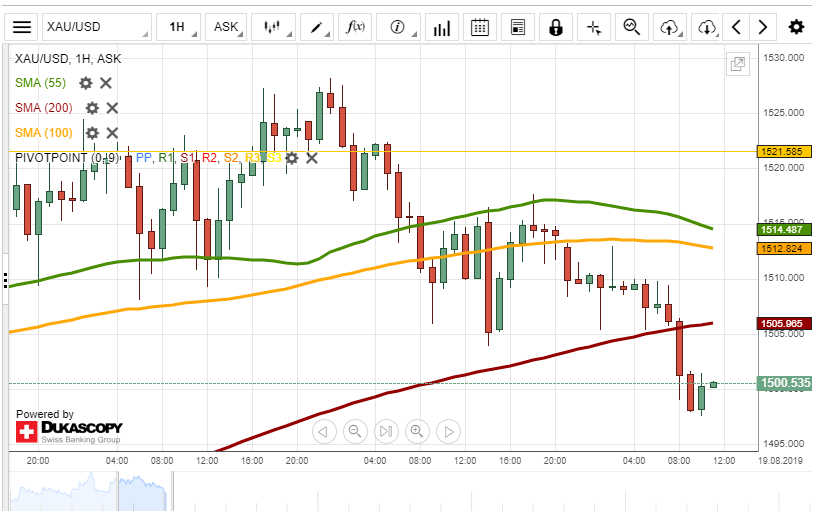
Task: Open chart settings gear in toolbar
Action: [796, 27]
